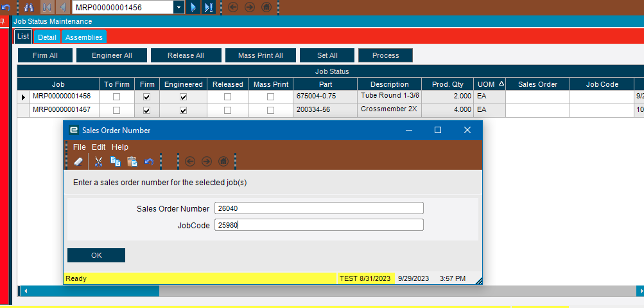Click the copy icon in dialog toolbar
Viewport: 644px width, 308px height.
coord(116,161)
